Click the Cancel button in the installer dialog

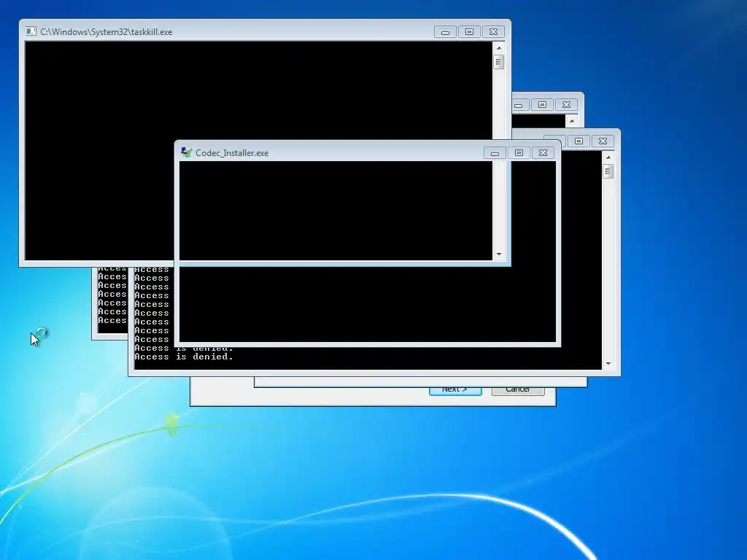click(518, 391)
